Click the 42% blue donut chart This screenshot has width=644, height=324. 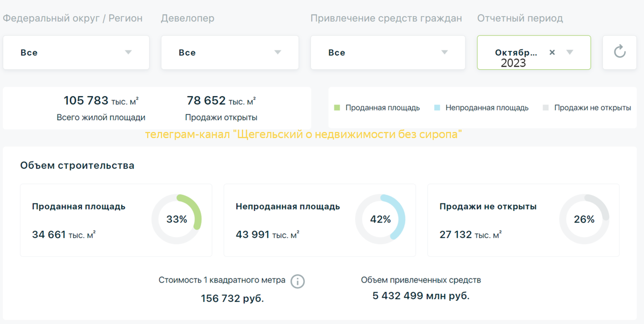tap(380, 219)
